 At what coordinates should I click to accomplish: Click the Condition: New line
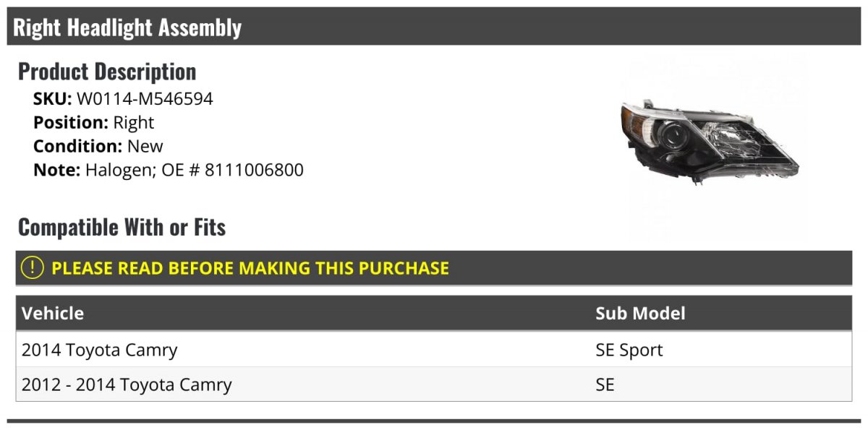pyautogui.click(x=98, y=147)
